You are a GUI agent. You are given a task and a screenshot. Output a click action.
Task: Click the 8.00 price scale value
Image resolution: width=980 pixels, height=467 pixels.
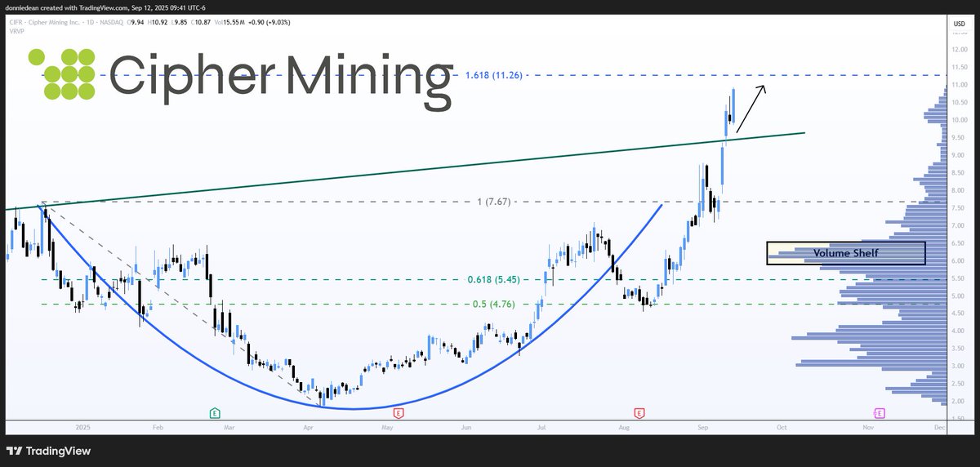[x=960, y=190]
